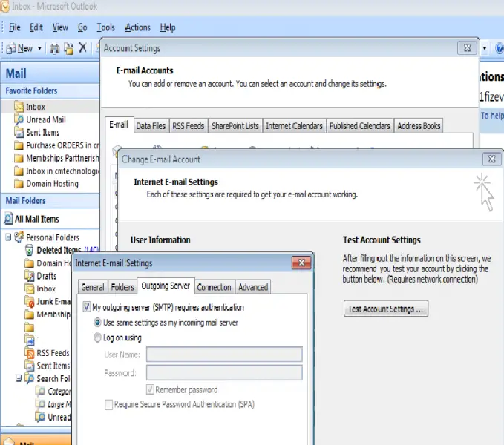Click the Favorite Folders header
This screenshot has height=445, width=504.
tap(50, 91)
